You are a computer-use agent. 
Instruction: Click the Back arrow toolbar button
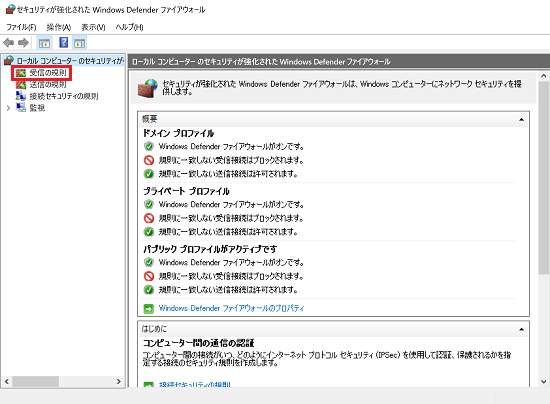click(8, 43)
